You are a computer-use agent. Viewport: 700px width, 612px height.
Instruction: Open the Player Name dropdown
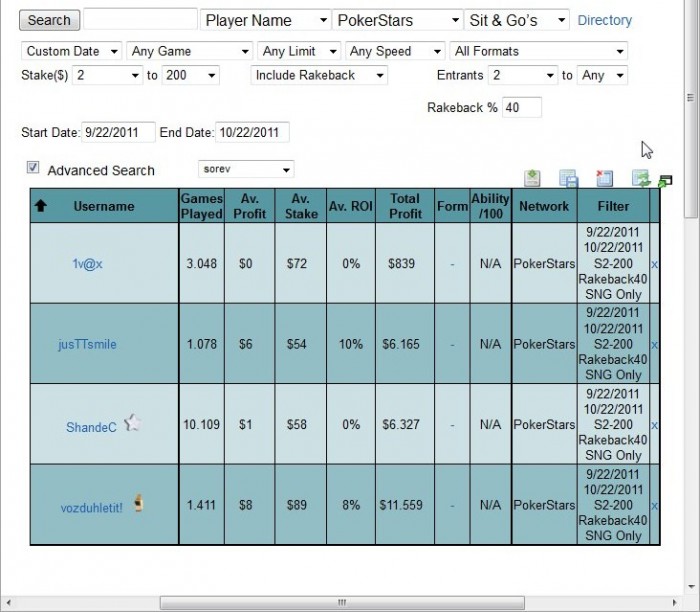tap(266, 20)
